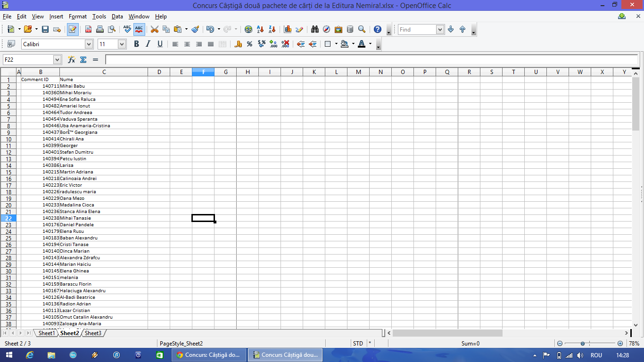The width and height of the screenshot is (644, 362).
Task: Open the Format menu
Action: click(x=78, y=16)
